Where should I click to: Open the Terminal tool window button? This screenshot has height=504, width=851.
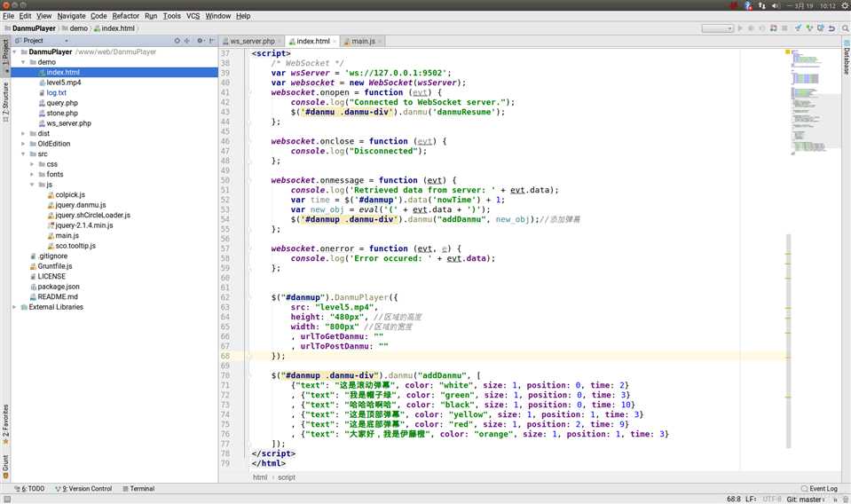pos(138,489)
